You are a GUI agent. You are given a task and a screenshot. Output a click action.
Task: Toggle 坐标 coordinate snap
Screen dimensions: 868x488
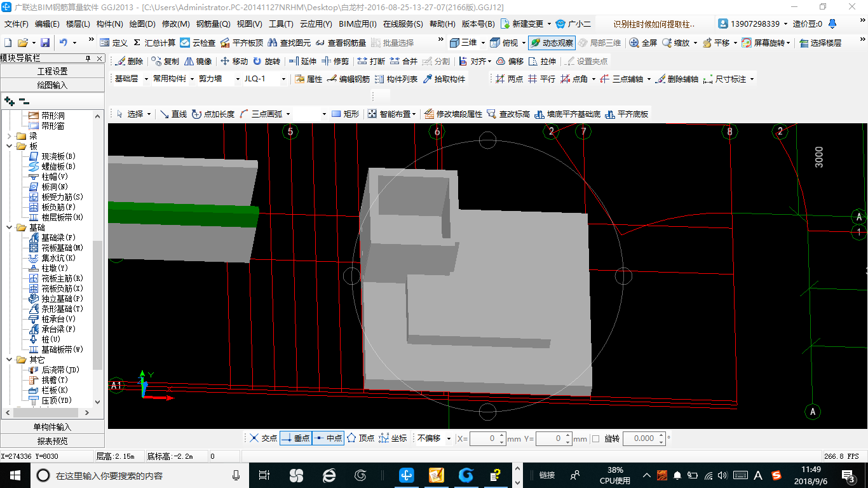coord(393,438)
